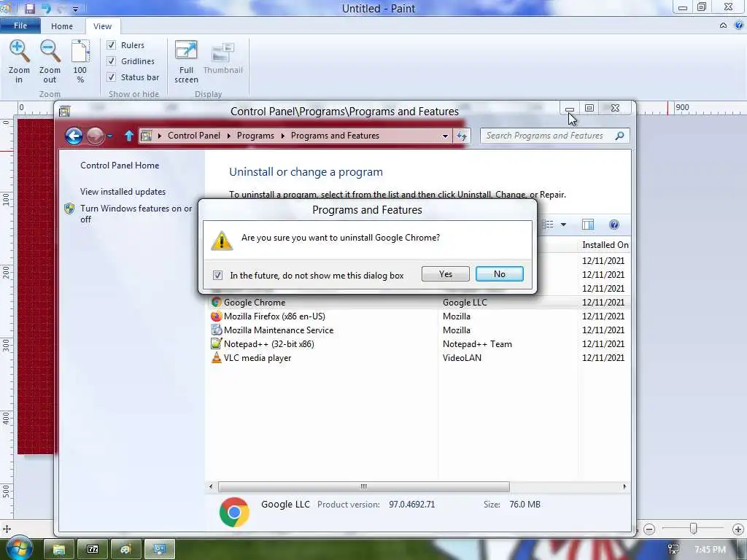This screenshot has width=747, height=560.
Task: Click the horizontal scrollbar thumb in program list
Action: point(364,486)
